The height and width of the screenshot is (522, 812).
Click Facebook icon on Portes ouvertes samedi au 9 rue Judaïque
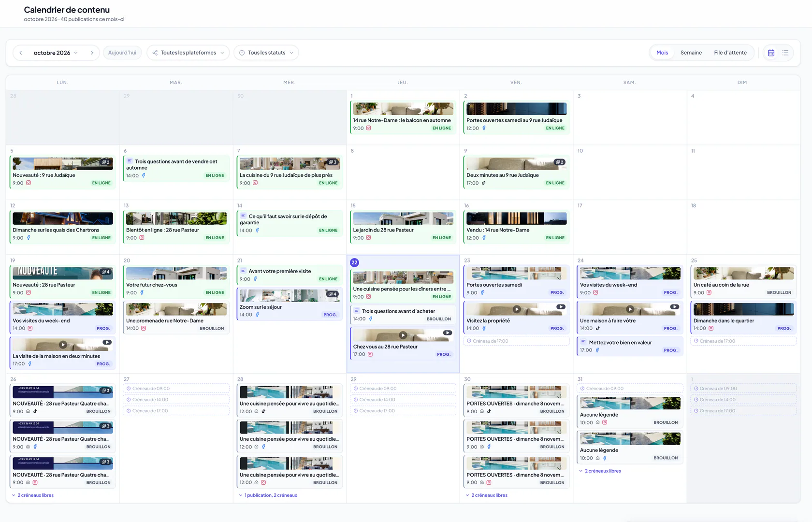click(x=484, y=128)
